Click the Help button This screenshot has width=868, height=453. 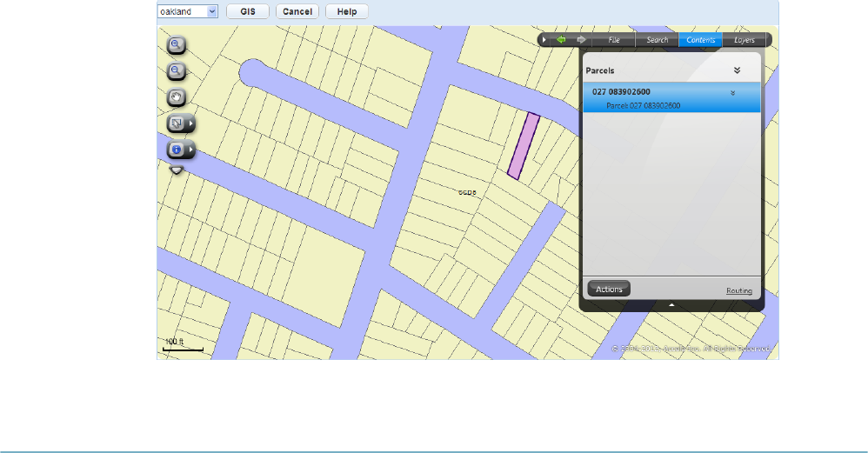346,11
